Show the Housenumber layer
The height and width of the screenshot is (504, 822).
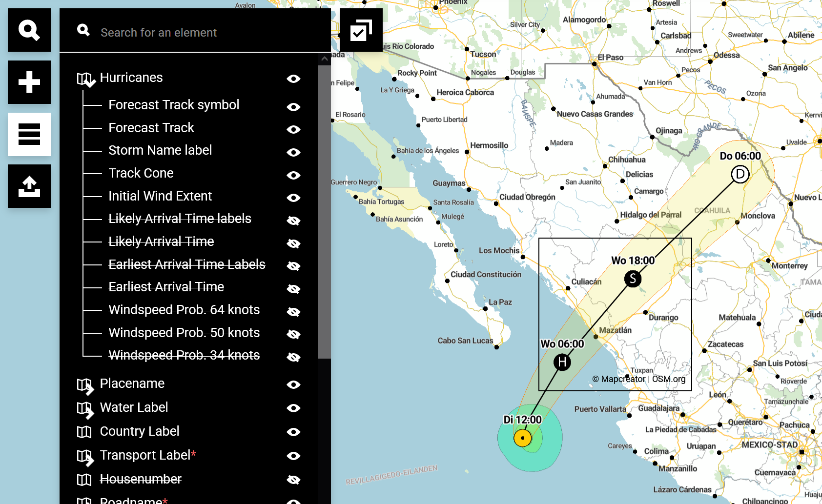pyautogui.click(x=293, y=481)
